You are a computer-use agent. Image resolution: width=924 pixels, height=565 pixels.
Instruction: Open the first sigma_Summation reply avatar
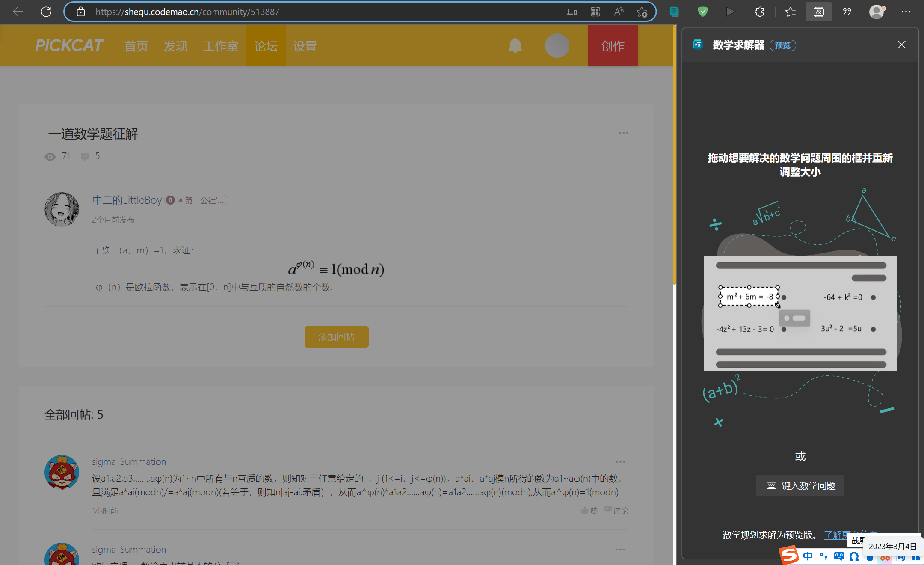[62, 472]
